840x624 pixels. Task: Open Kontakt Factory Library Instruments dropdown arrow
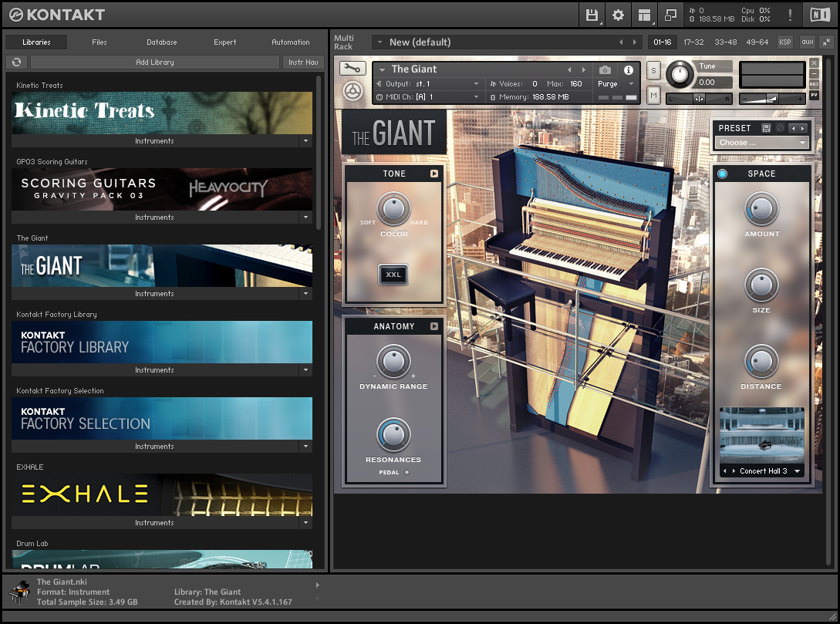[x=306, y=370]
